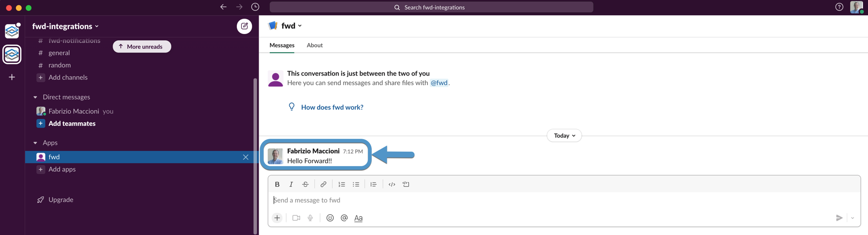Collapse the Direct messages section

tap(35, 97)
